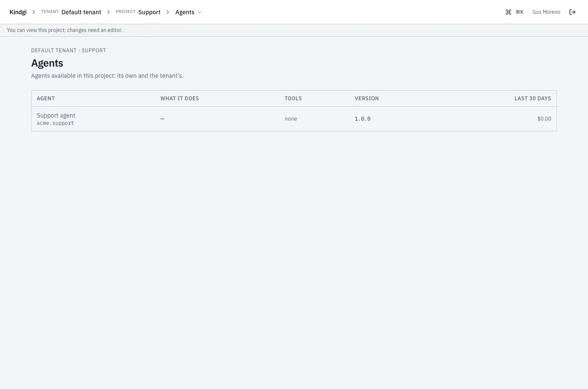This screenshot has height=389, width=588.
Task: Open the command palette ⌘K button
Action: click(514, 12)
